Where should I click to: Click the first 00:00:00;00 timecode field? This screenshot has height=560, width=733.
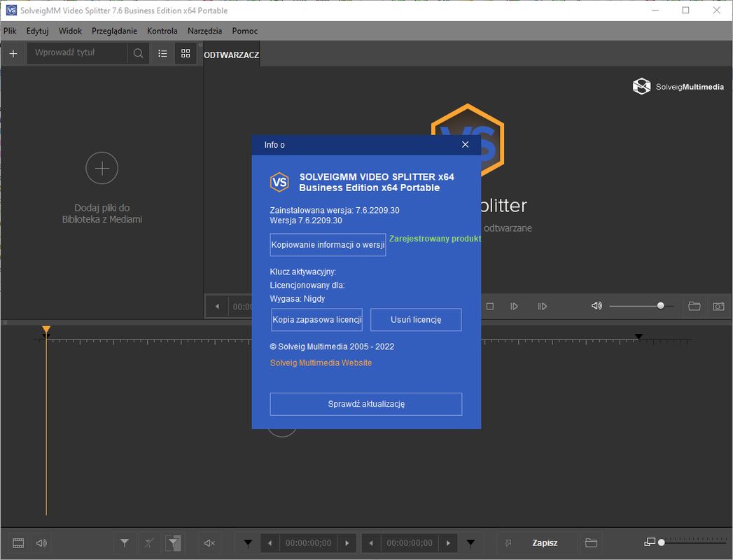pyautogui.click(x=309, y=543)
